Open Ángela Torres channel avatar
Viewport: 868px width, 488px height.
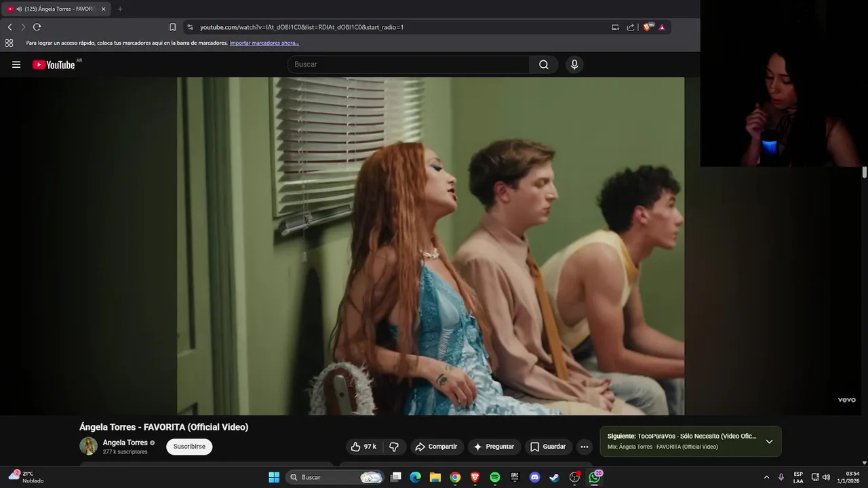tap(89, 446)
